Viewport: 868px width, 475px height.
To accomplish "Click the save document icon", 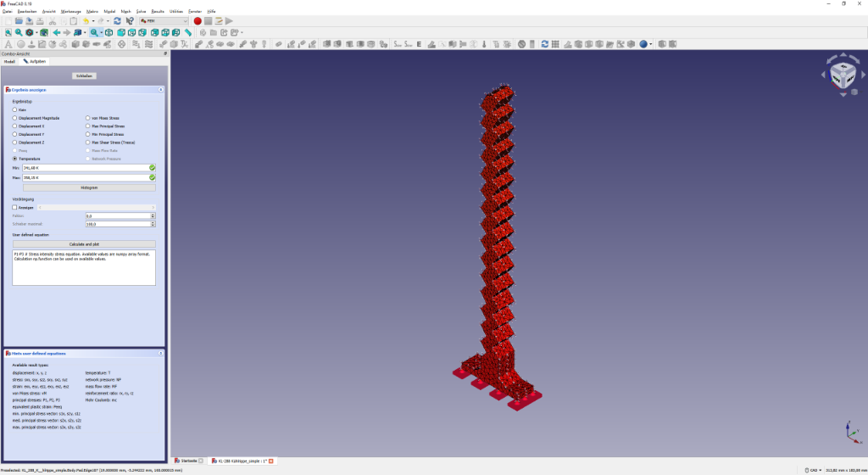I will point(30,20).
